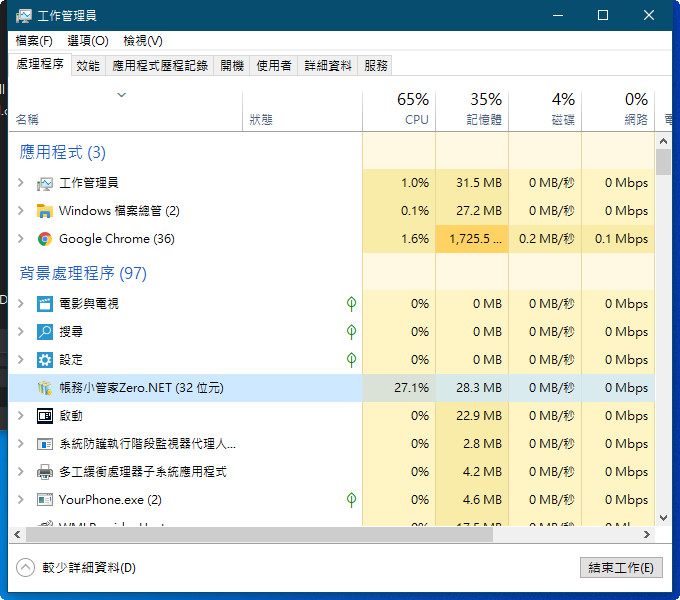Expand the 電影與電視 process

point(20,303)
